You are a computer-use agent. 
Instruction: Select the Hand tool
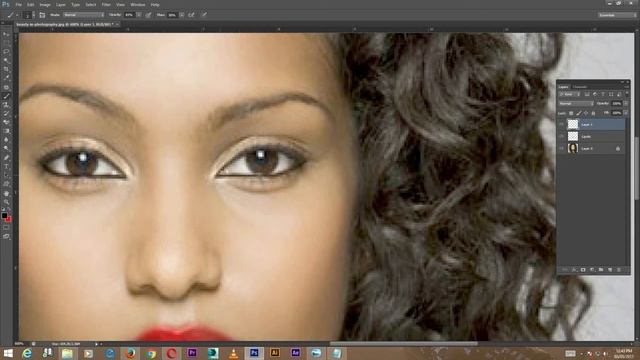tap(6, 193)
